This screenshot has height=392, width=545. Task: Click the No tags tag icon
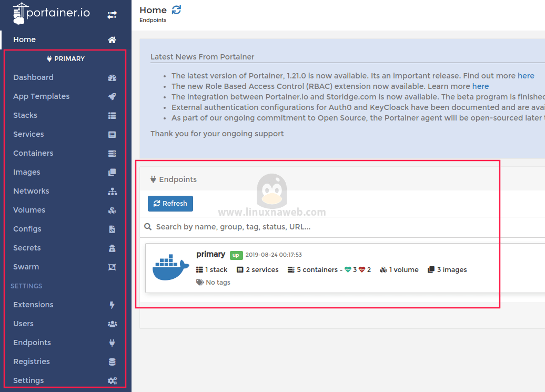point(200,282)
